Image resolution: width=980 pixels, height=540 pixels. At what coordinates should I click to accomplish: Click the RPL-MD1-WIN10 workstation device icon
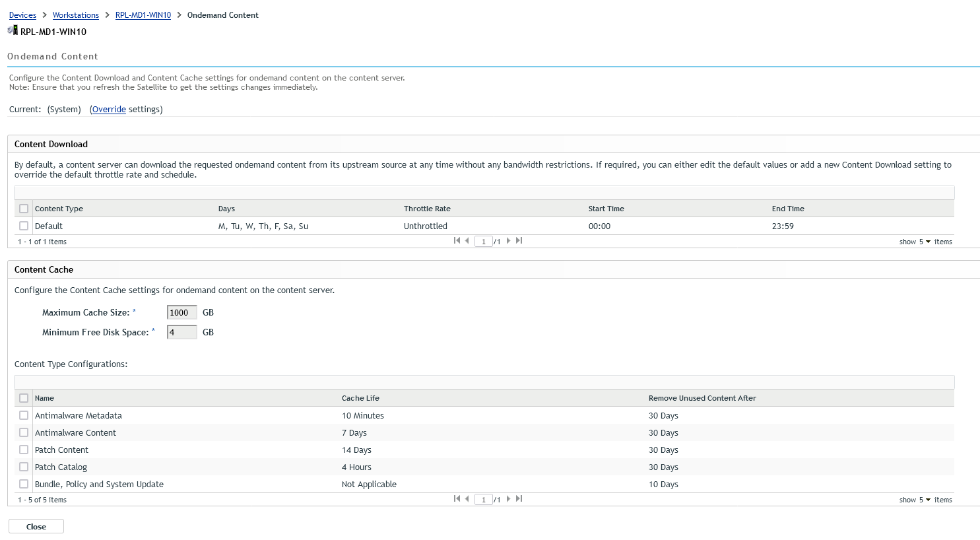pyautogui.click(x=13, y=30)
